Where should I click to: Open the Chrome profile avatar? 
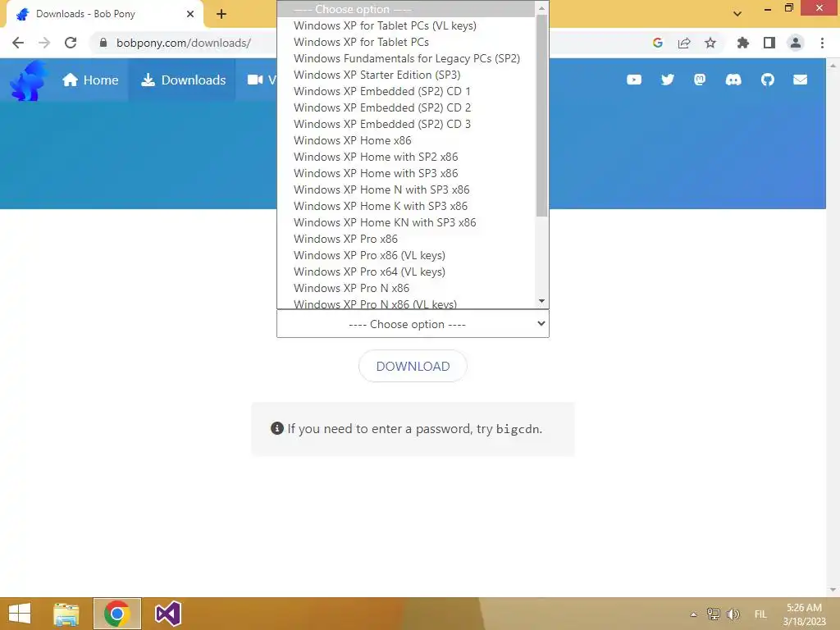tap(796, 43)
